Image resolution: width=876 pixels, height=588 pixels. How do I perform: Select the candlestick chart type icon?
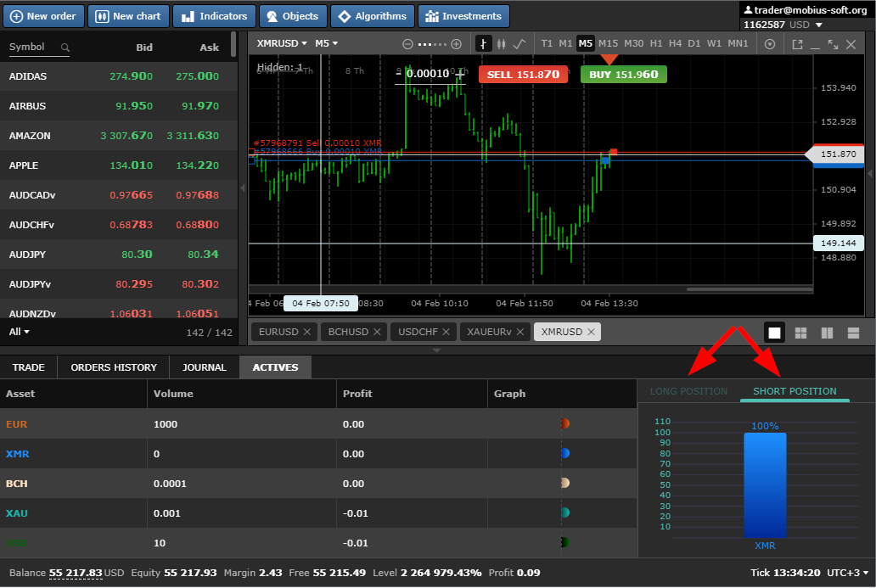click(501, 43)
